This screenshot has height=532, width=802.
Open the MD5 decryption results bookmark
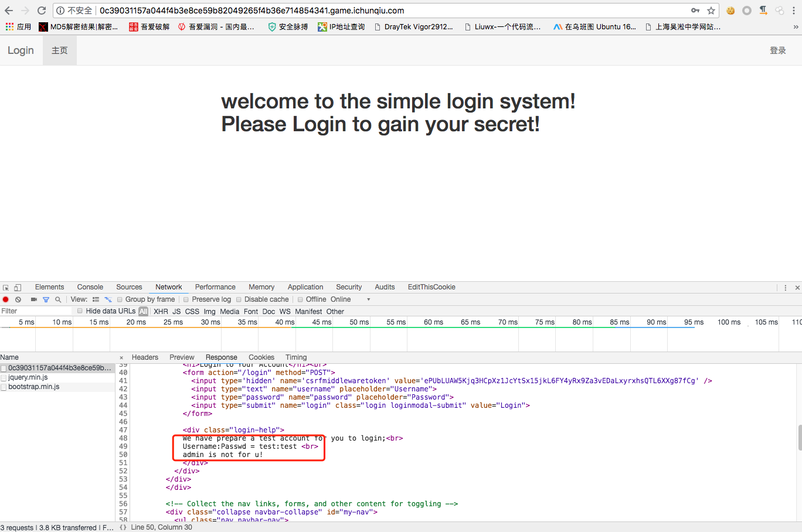click(79, 27)
